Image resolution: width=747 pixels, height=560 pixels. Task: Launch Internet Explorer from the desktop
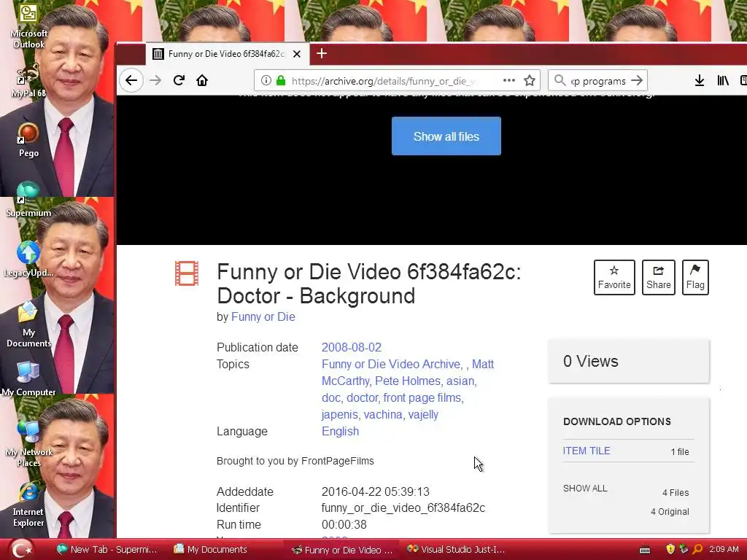point(28,505)
